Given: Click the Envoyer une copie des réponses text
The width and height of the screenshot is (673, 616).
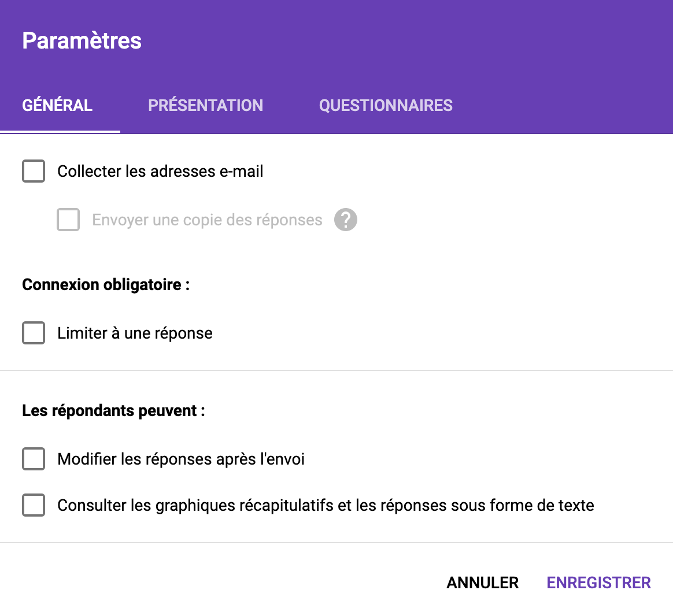Looking at the screenshot, I should coord(207,220).
